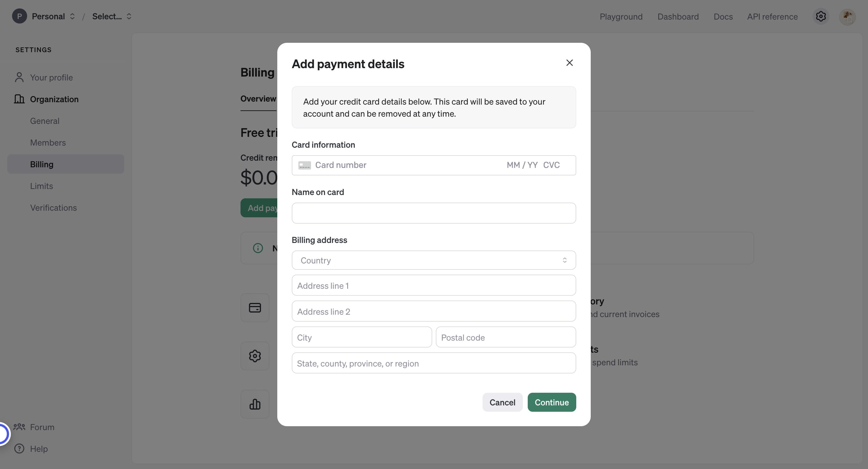Viewport: 868px width, 469px height.
Task: Click the info circle icon in the notice
Action: tap(258, 248)
